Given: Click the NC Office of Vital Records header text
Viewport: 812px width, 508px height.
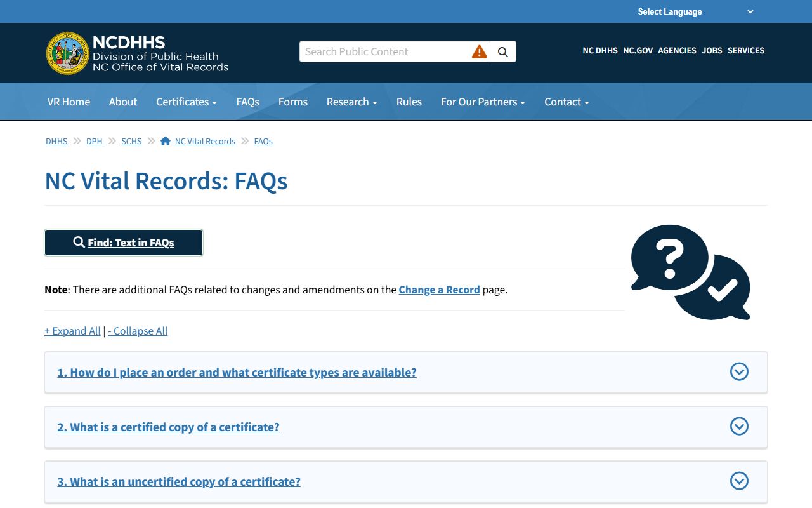Looking at the screenshot, I should click(160, 67).
